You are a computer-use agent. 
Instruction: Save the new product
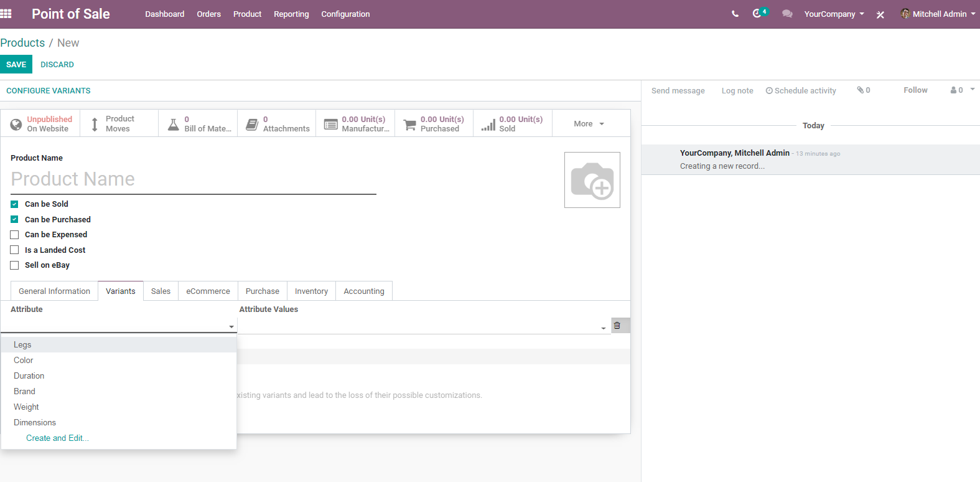(x=16, y=64)
